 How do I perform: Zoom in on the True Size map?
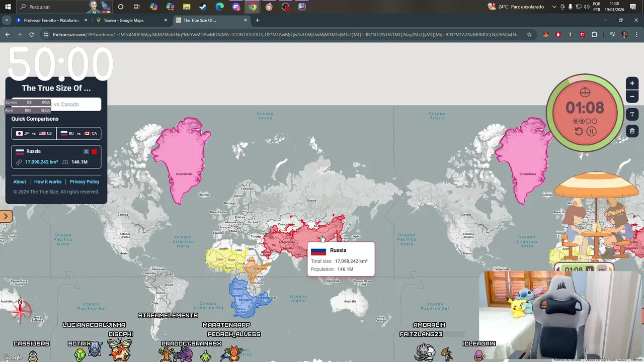click(632, 83)
